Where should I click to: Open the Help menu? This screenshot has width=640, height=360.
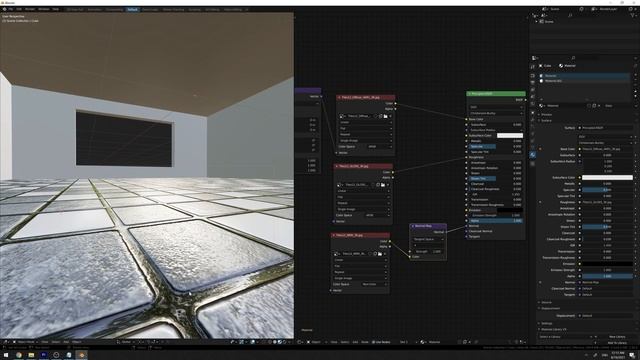(56, 9)
